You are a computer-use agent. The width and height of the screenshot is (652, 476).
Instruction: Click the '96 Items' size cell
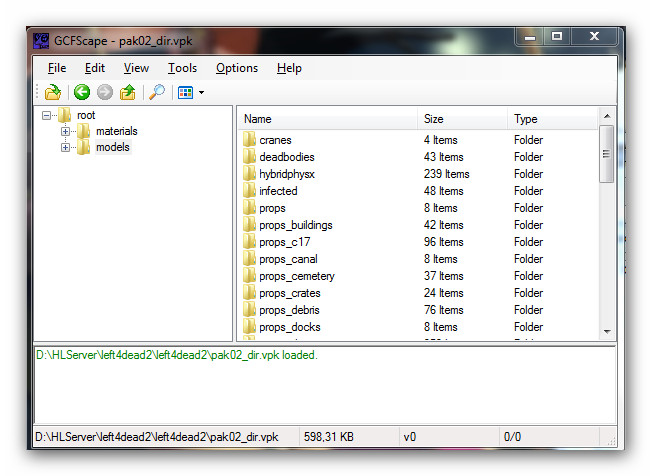click(444, 242)
